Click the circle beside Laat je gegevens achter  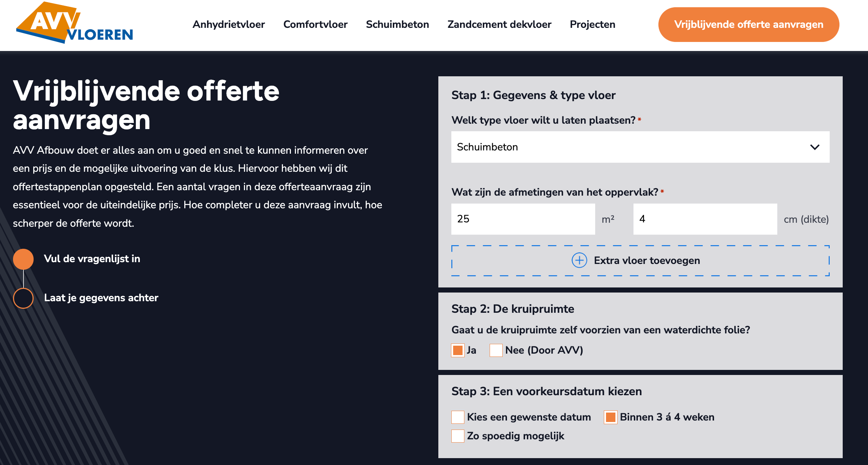coord(23,298)
